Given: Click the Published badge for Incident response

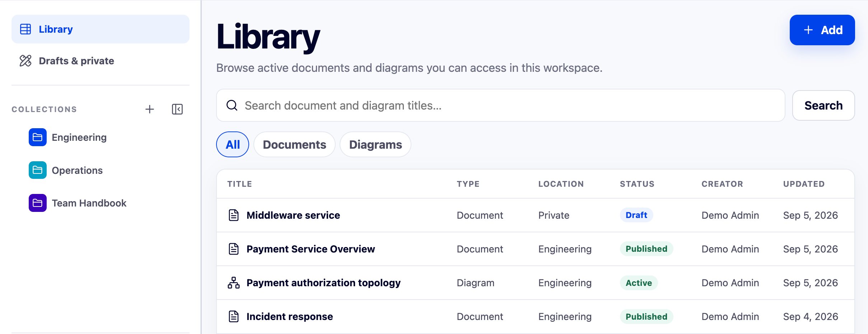Looking at the screenshot, I should coord(647,316).
